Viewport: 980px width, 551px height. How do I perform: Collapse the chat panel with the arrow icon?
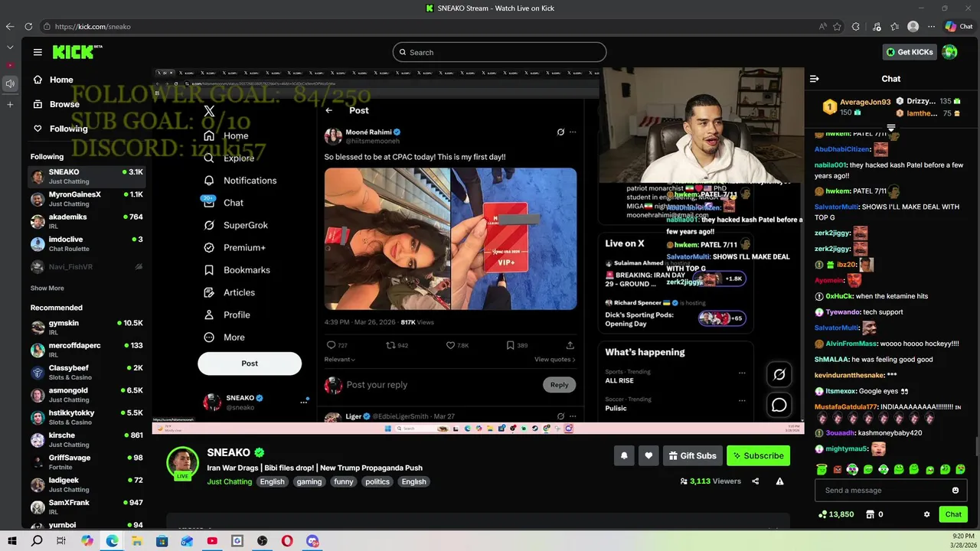tap(815, 79)
